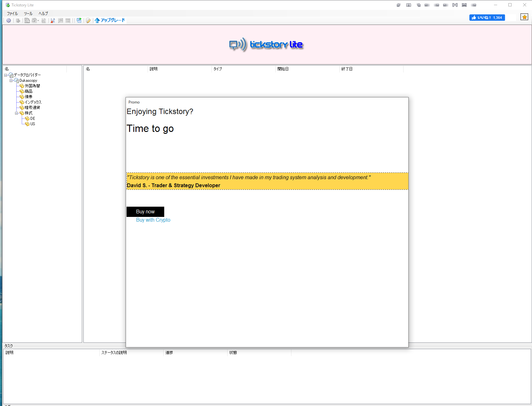Open the ファイル menu

[12, 13]
